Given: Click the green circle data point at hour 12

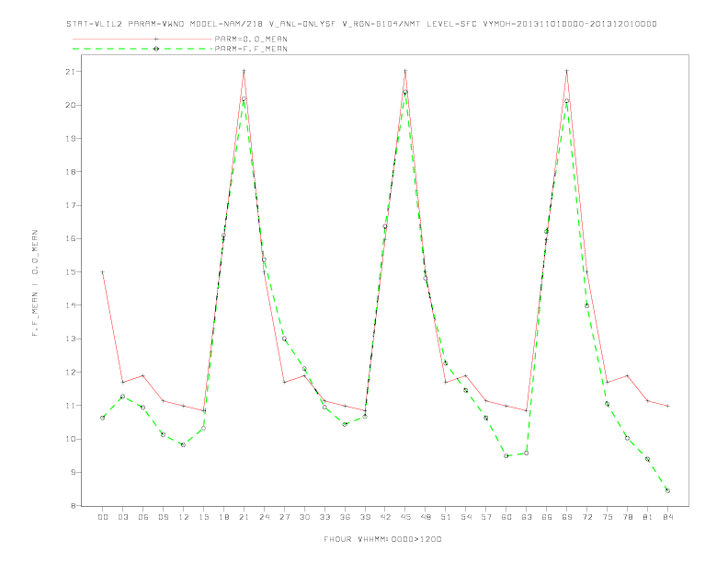Looking at the screenshot, I should click(184, 445).
